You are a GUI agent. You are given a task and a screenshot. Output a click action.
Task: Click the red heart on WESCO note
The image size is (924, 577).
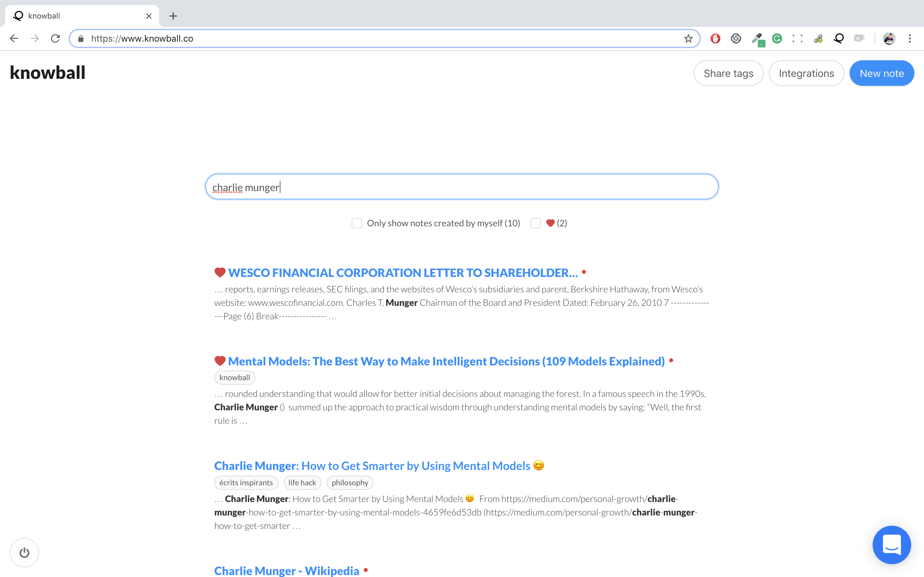[x=220, y=272]
